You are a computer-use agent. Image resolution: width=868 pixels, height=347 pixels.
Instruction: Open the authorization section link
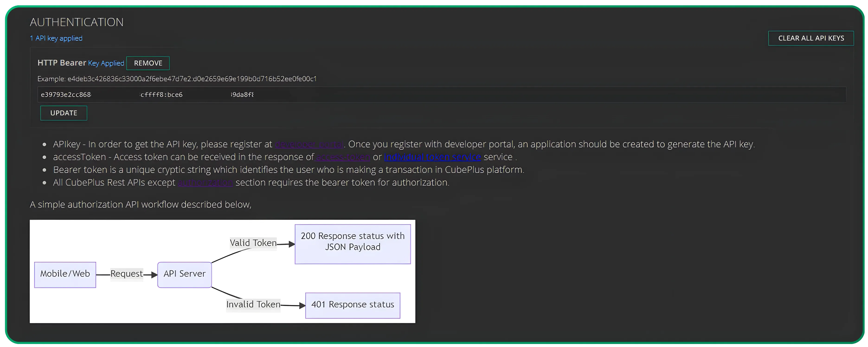pos(205,182)
